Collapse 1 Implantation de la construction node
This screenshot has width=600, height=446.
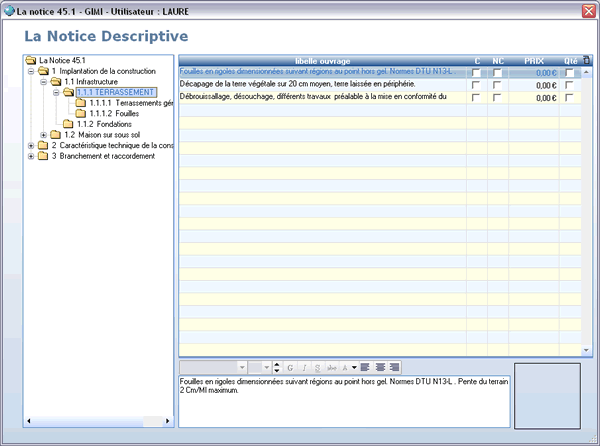(31, 71)
